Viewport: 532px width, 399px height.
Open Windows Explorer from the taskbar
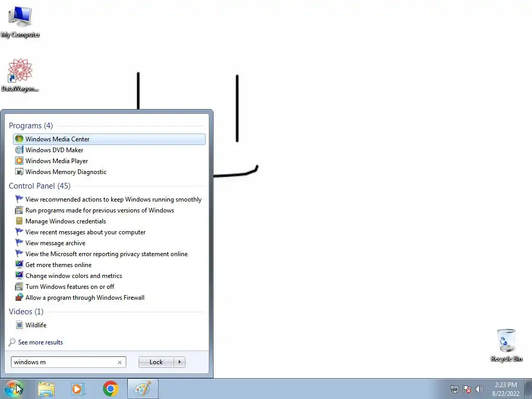pos(46,389)
